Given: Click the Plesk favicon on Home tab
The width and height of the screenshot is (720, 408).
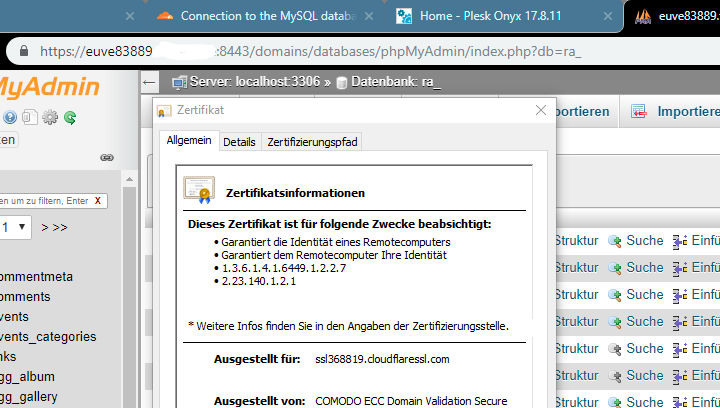Looking at the screenshot, I should pyautogui.click(x=404, y=16).
